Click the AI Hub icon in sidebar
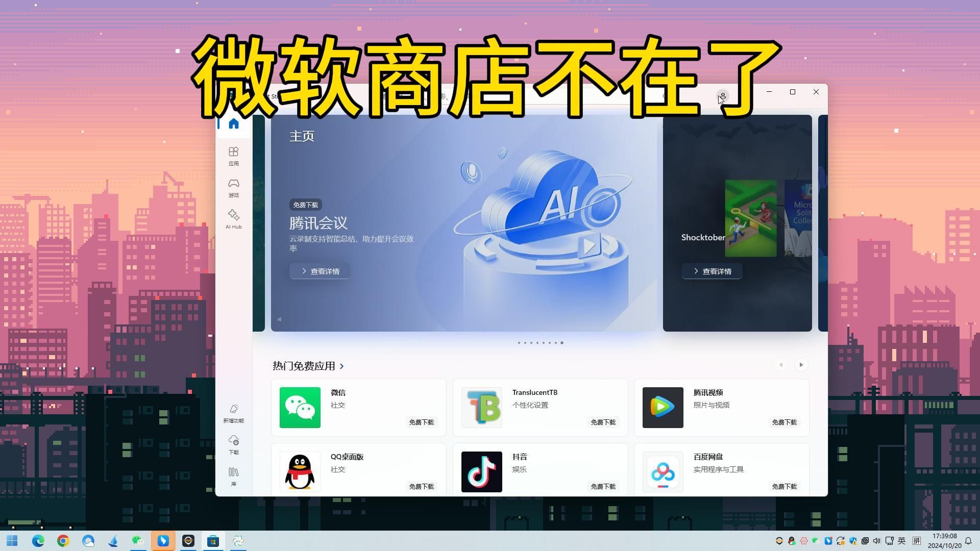 (234, 219)
